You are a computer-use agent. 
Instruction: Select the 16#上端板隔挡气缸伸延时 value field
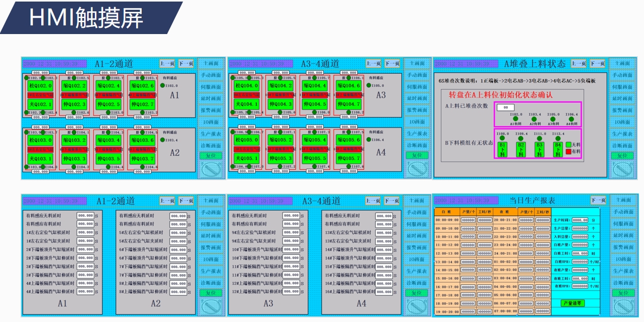tap(384, 292)
